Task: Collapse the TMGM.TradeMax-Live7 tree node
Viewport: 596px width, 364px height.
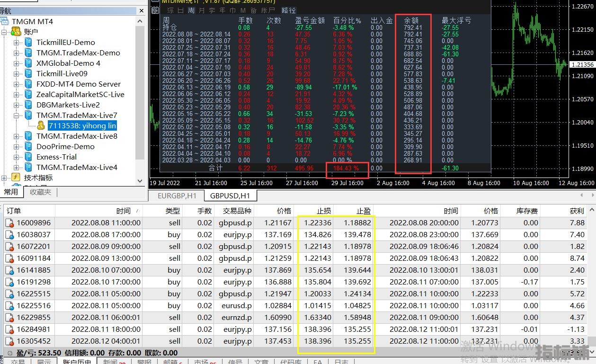Action: [17, 115]
